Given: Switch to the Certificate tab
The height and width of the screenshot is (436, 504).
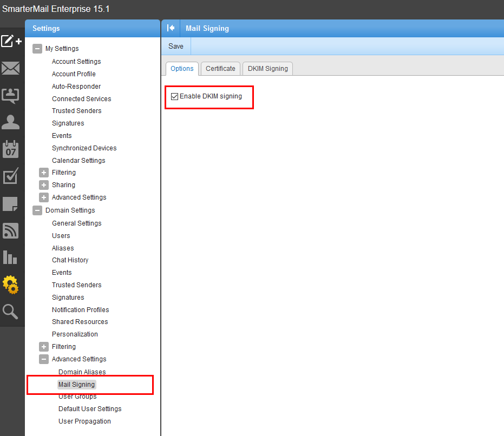Looking at the screenshot, I should pos(220,69).
